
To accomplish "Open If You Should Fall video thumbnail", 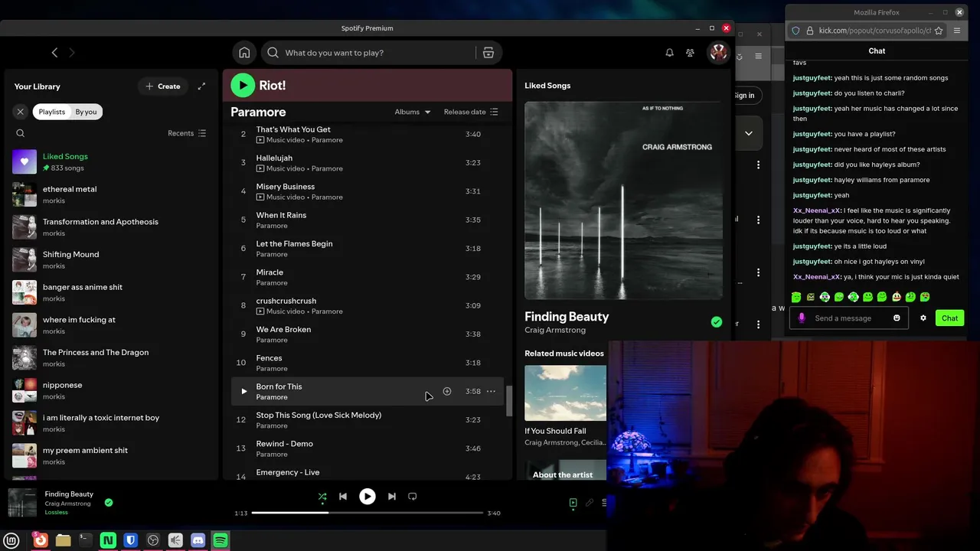I will coord(565,393).
